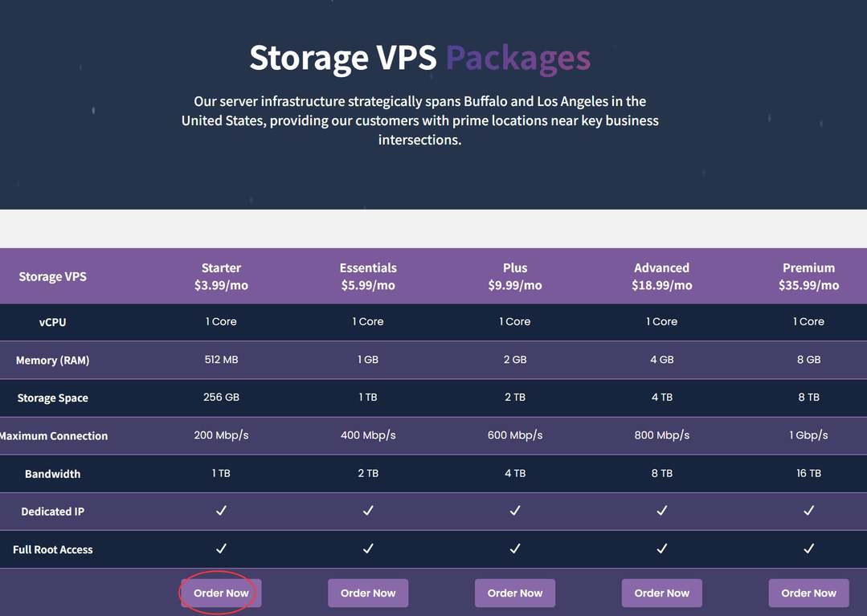
Task: Click the Memory (RAM) row label
Action: tap(52, 361)
